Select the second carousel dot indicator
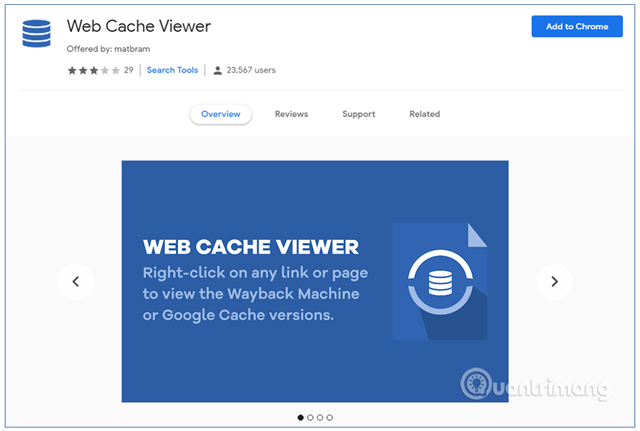Viewport: 640px width, 431px height. pyautogui.click(x=310, y=418)
